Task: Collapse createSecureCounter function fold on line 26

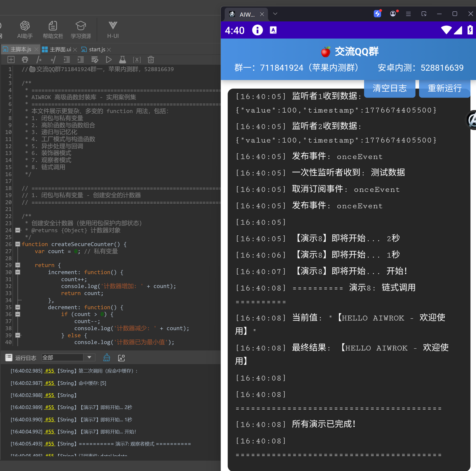Action: click(18, 244)
